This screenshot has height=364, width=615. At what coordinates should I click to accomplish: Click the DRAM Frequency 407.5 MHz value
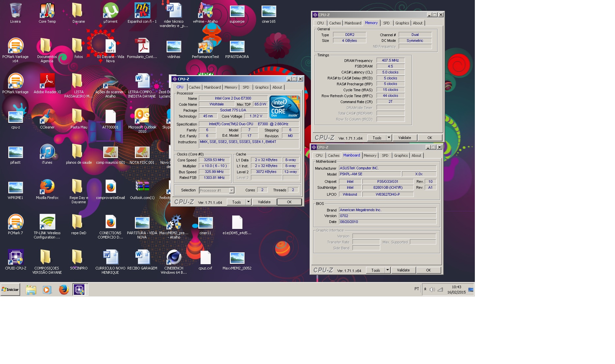pyautogui.click(x=390, y=60)
